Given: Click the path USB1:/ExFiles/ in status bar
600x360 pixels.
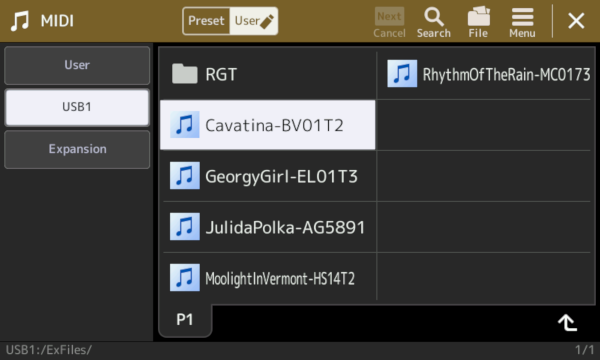Looking at the screenshot, I should click(x=49, y=350).
